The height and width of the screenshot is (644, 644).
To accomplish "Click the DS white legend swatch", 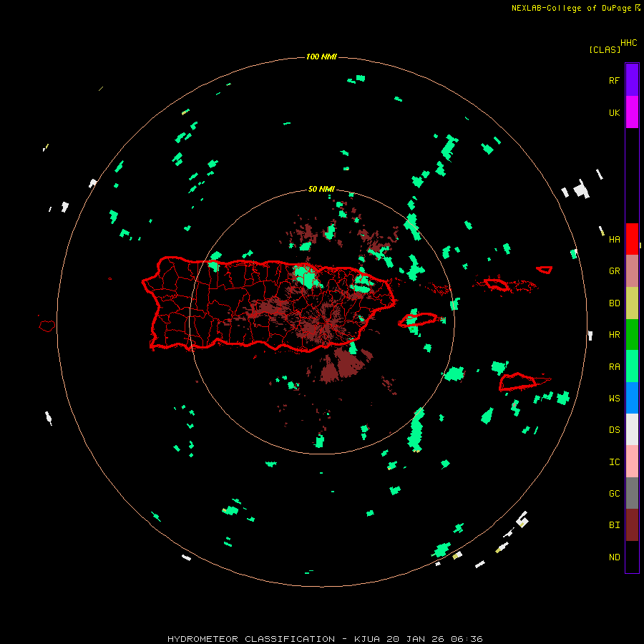I will click(632, 429).
